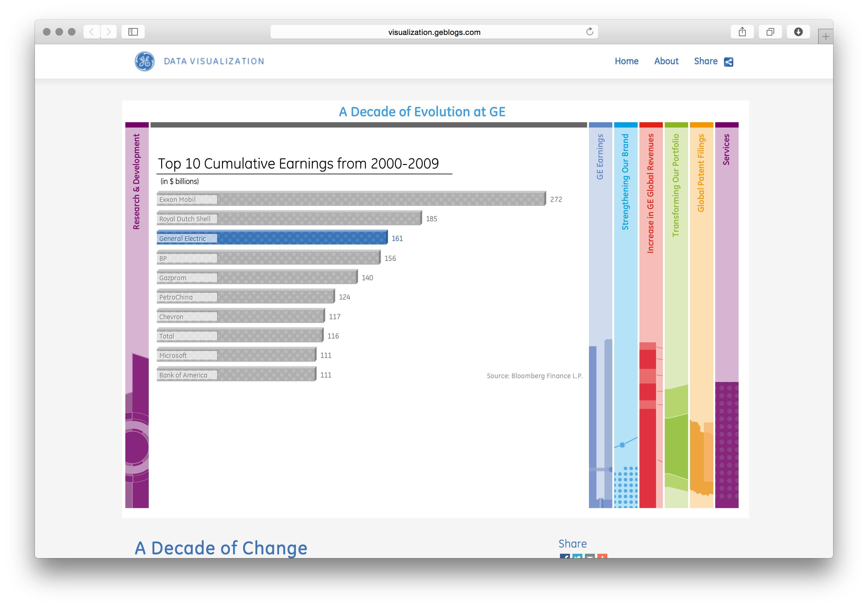Click the Share icon in header
This screenshot has height=608, width=868.
729,62
